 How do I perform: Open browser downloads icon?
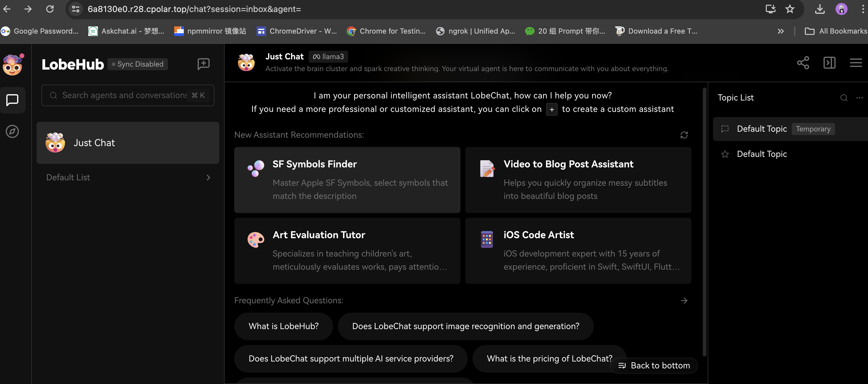(819, 9)
